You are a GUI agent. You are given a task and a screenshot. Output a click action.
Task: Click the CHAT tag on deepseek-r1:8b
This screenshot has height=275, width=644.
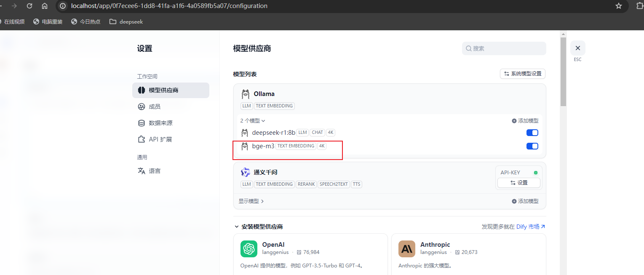[x=318, y=132]
